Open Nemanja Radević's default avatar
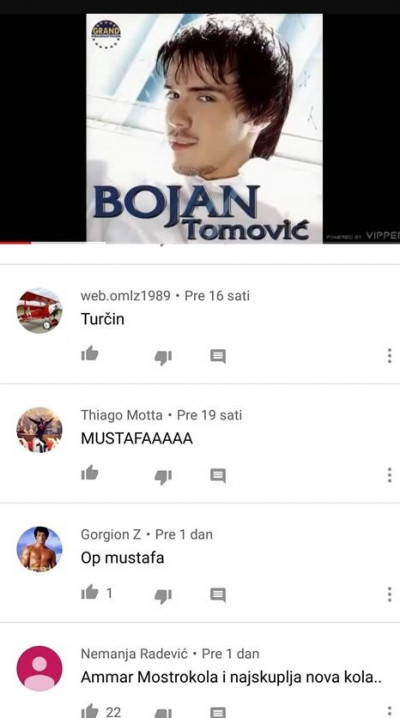The width and height of the screenshot is (400, 718). pos(39,669)
